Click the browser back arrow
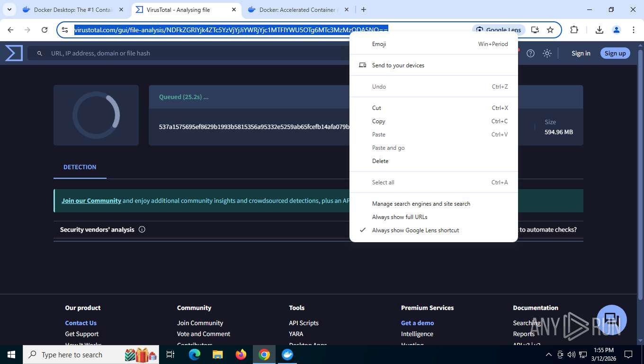This screenshot has height=364, width=644. point(10,30)
